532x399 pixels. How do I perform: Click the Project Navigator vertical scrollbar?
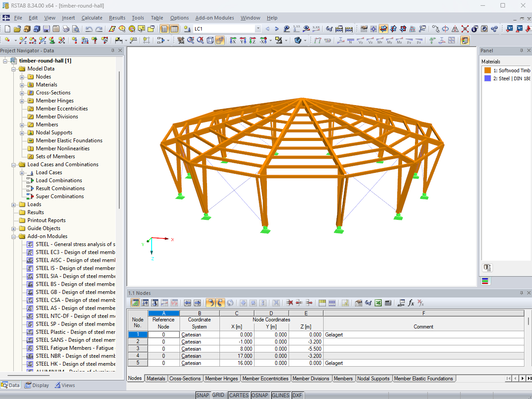(x=119, y=140)
